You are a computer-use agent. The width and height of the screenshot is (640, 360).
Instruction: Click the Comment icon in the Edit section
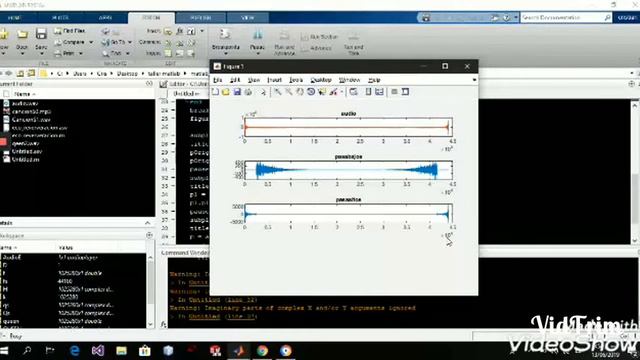pos(168,42)
